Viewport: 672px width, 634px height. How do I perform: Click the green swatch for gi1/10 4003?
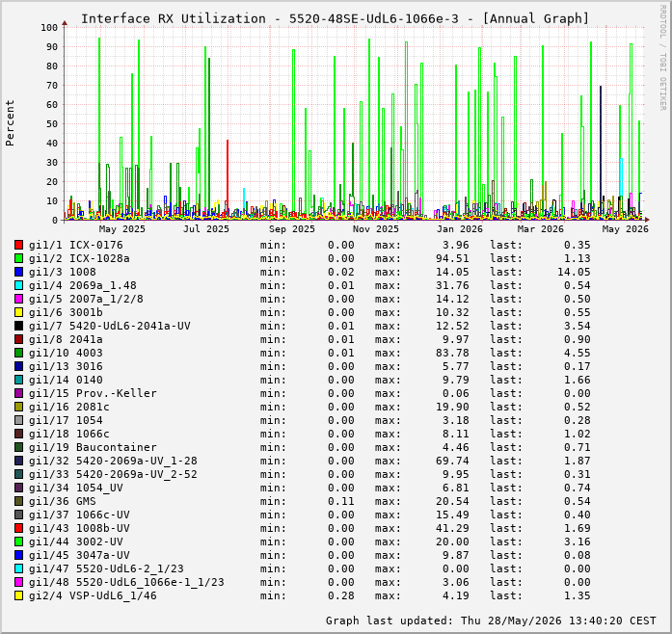[18, 353]
